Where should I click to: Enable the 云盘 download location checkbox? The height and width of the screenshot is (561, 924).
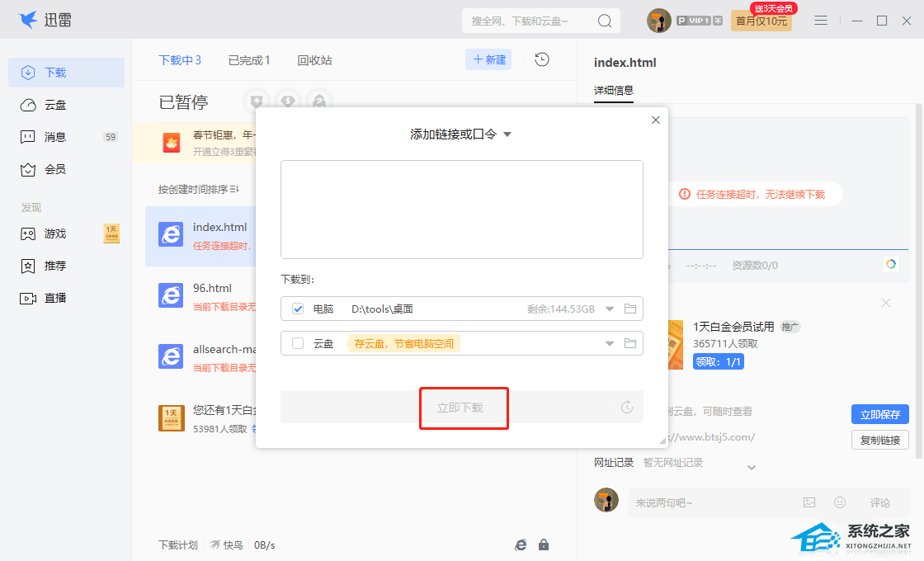pyautogui.click(x=298, y=343)
